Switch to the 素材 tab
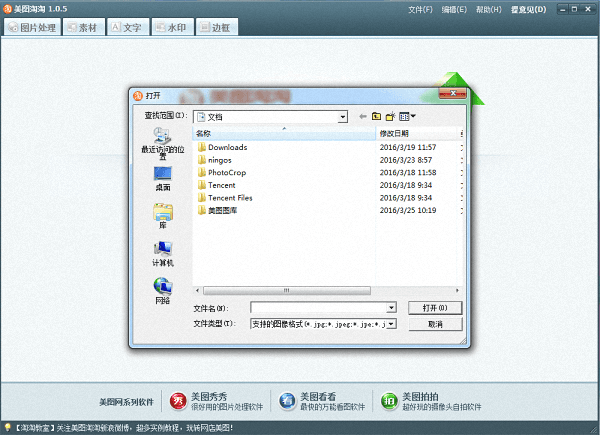600x435 pixels. coord(83,27)
